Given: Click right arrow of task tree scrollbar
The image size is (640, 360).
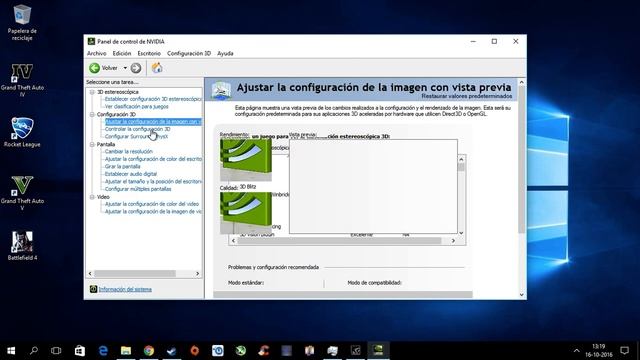Looking at the screenshot, I should [198, 273].
